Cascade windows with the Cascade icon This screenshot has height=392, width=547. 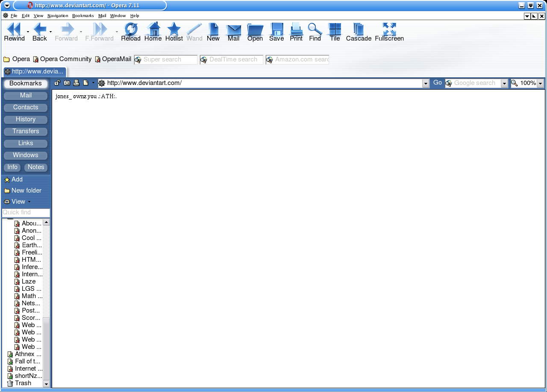pos(359,29)
